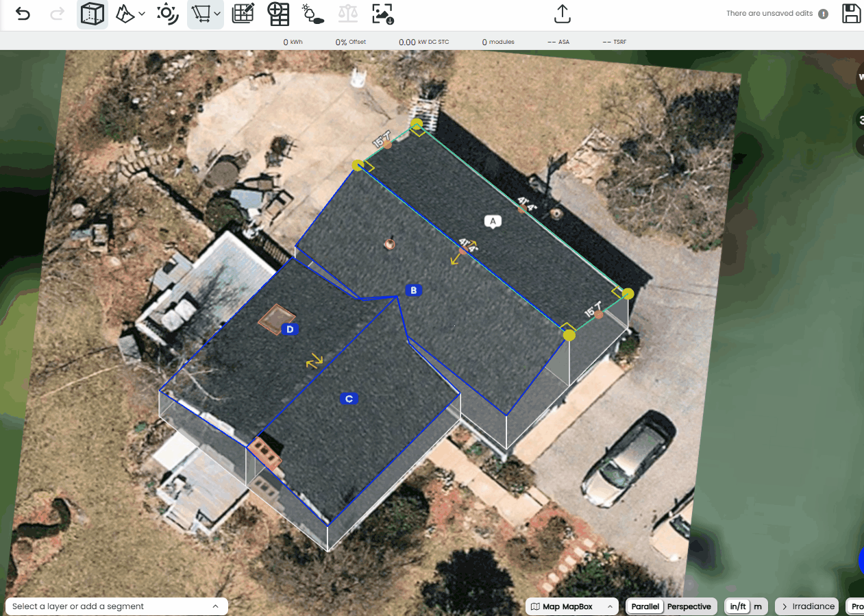Click the upload/export icon
This screenshot has height=616, width=864.
(562, 14)
